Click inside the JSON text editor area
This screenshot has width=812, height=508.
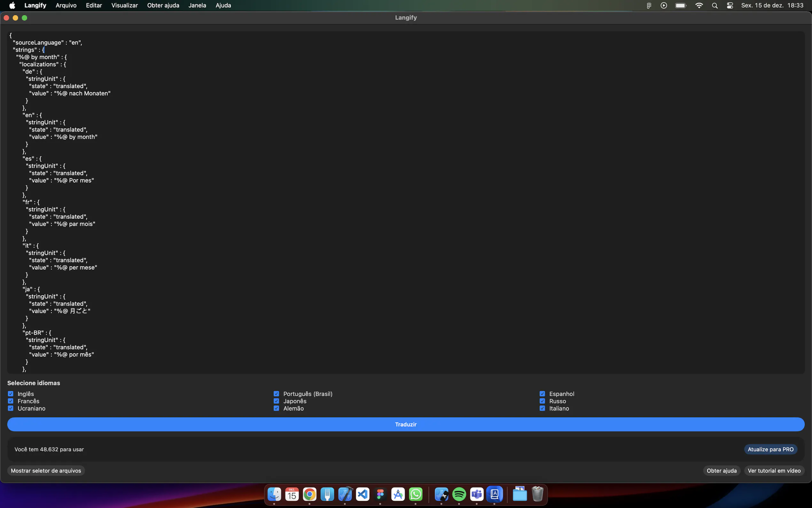[x=406, y=202]
